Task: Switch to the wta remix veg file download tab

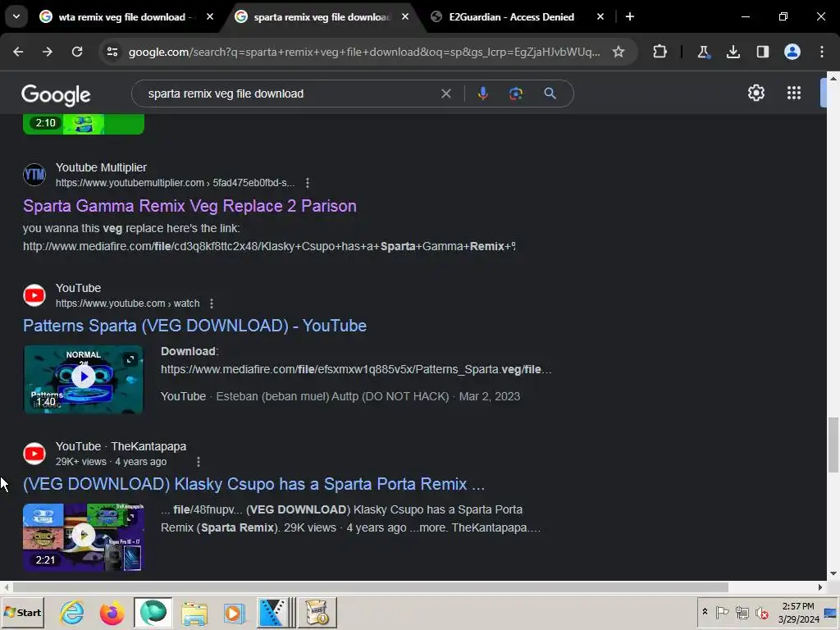Action: point(126,17)
